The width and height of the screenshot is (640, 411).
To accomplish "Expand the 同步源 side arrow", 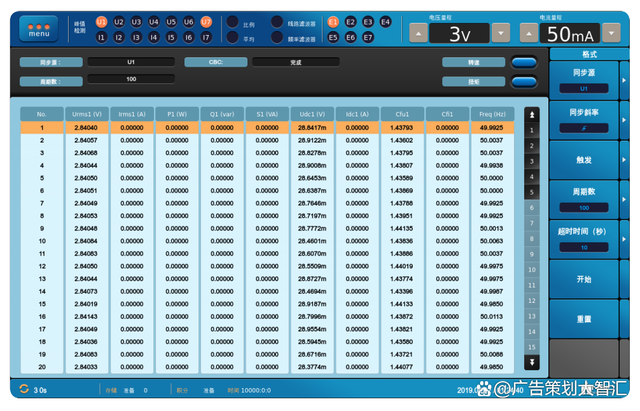I will click(x=624, y=80).
